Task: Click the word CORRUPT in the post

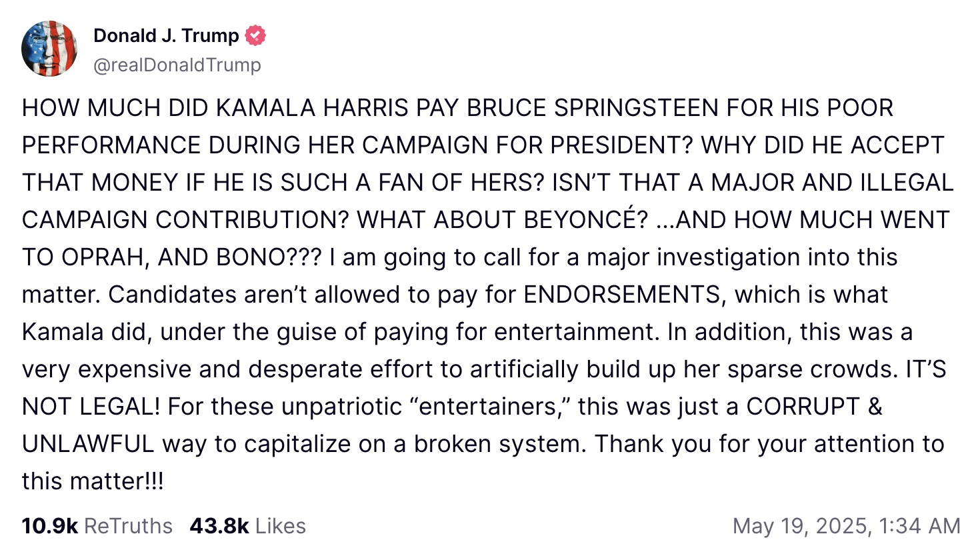Action: click(803, 407)
